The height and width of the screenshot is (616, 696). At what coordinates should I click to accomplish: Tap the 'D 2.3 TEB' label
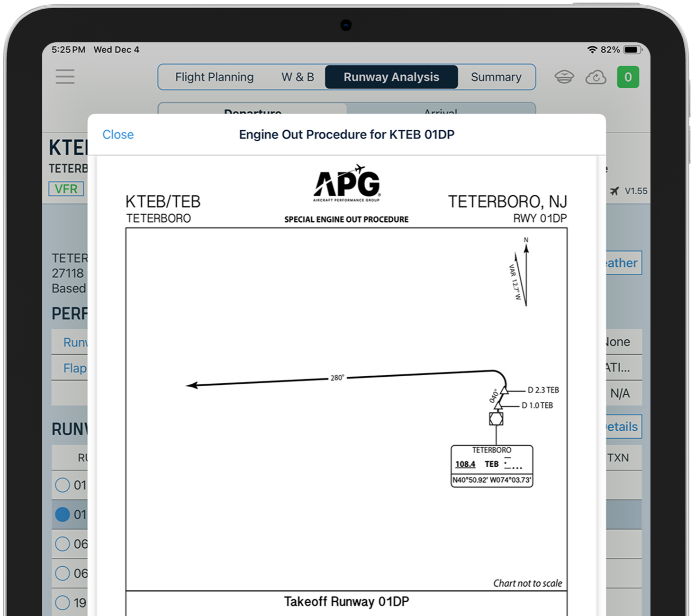pos(543,390)
